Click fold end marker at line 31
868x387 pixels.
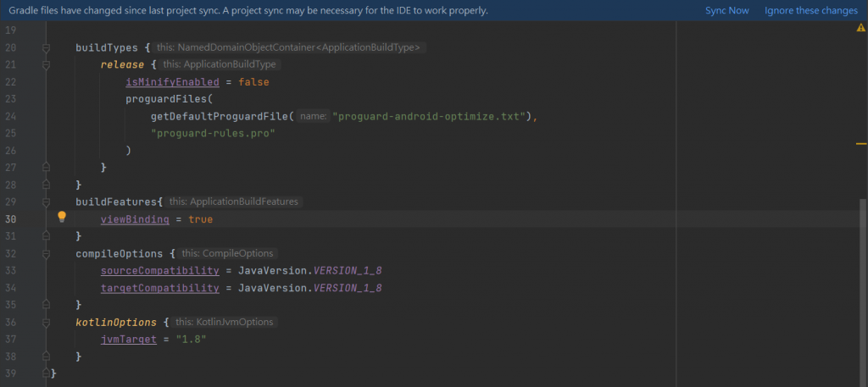(x=46, y=236)
